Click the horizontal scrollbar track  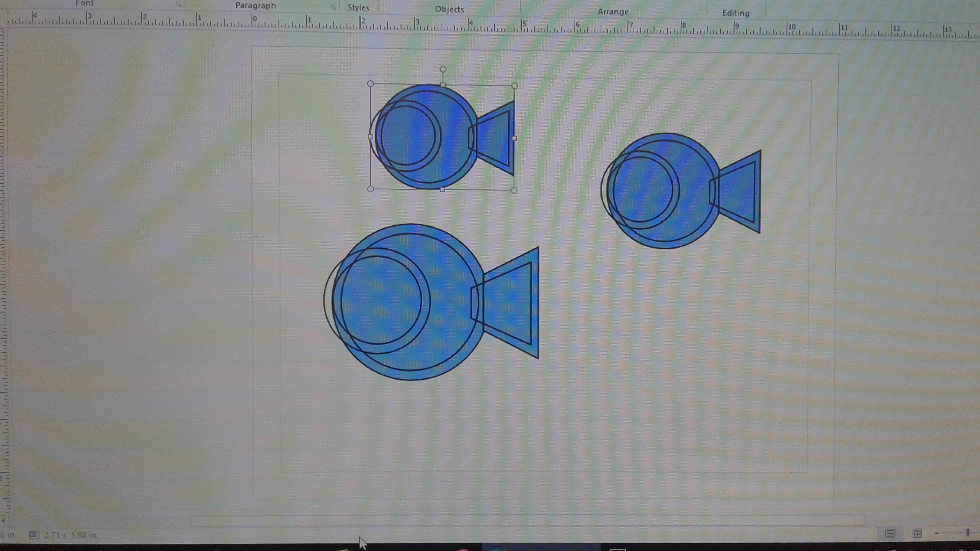(527, 520)
